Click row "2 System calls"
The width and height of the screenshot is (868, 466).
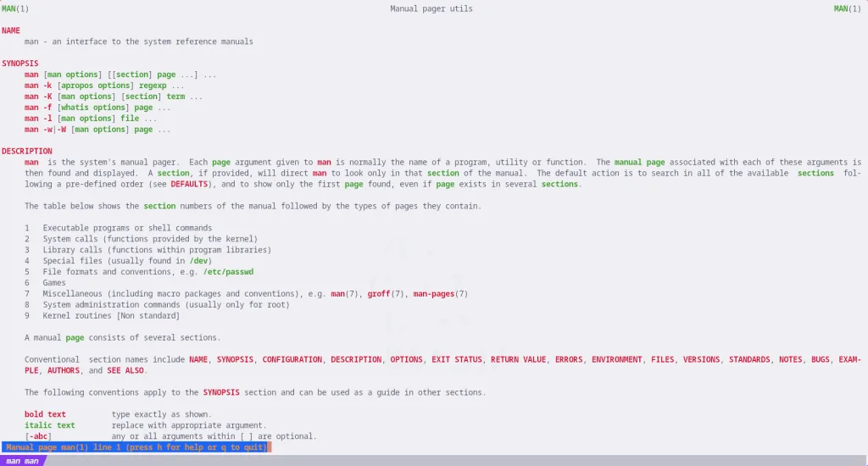coord(142,239)
